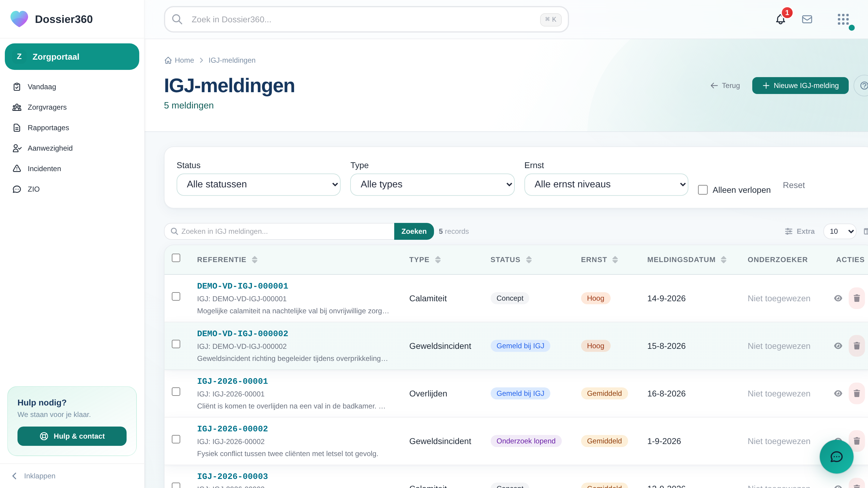Click the Hulp & contact button
The image size is (868, 488).
coord(72,436)
